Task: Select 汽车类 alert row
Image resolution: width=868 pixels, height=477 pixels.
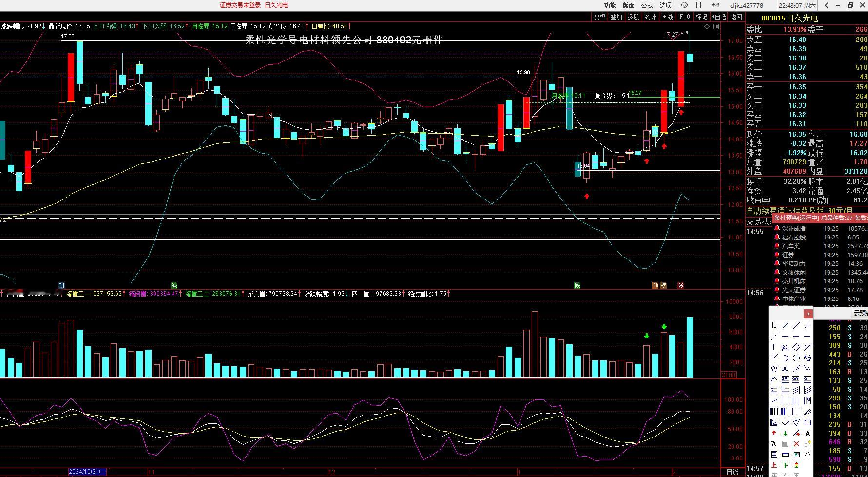Action: [820, 246]
